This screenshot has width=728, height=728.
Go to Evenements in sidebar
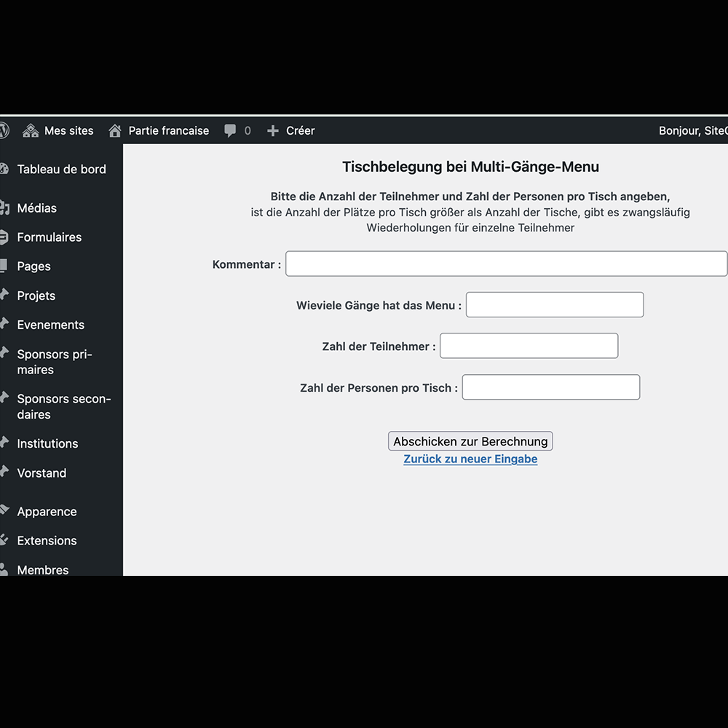click(x=50, y=325)
